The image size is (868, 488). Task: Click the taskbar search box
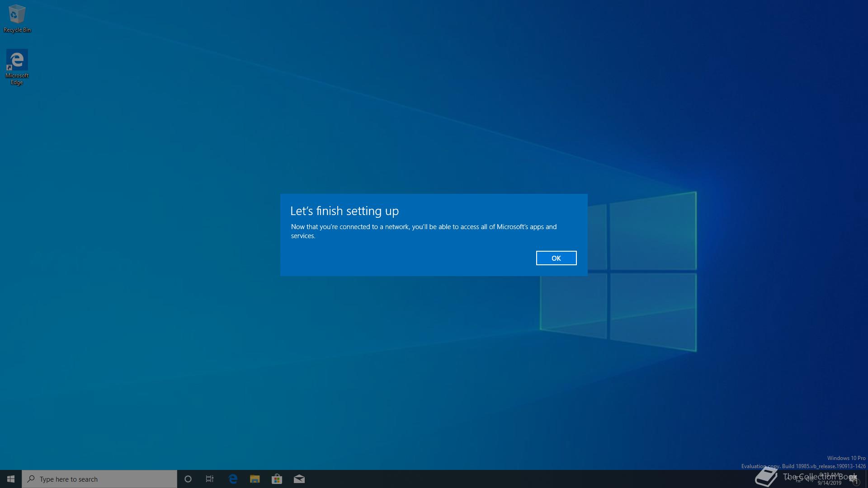click(x=99, y=479)
